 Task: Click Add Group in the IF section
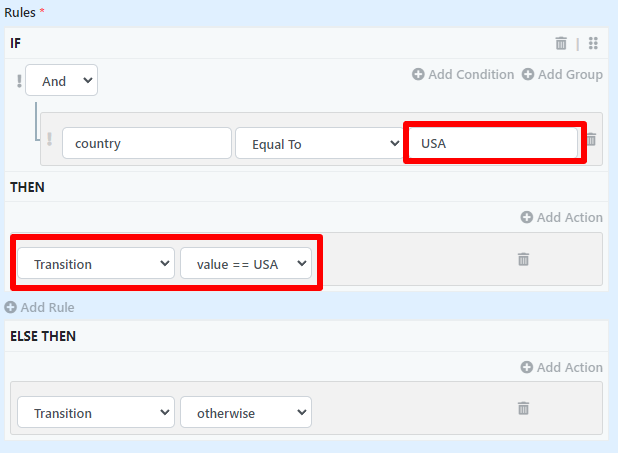[562, 75]
